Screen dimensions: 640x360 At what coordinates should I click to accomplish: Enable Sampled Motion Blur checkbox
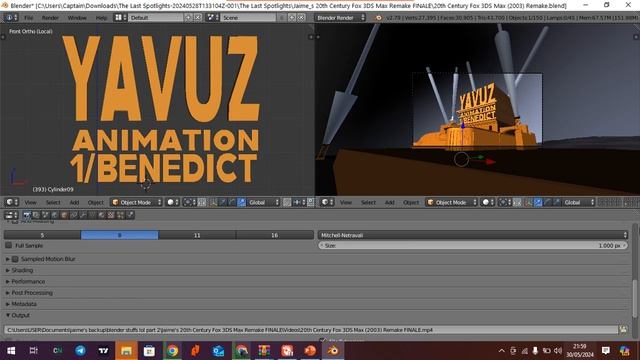[15, 259]
